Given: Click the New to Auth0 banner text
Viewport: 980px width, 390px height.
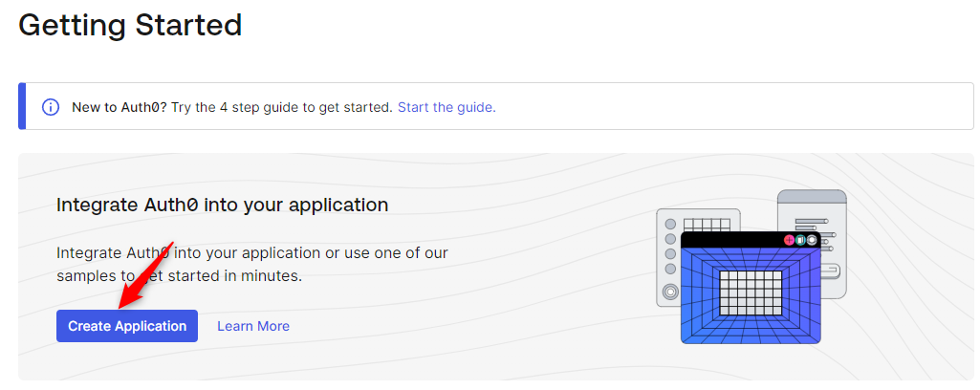Looking at the screenshot, I should [x=232, y=107].
